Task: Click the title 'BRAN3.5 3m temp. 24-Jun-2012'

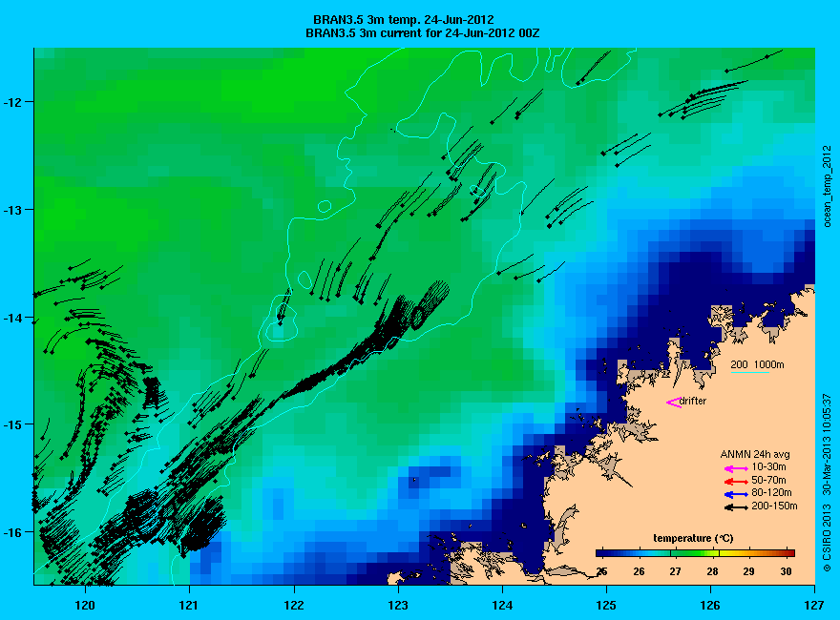Action: pyautogui.click(x=404, y=20)
